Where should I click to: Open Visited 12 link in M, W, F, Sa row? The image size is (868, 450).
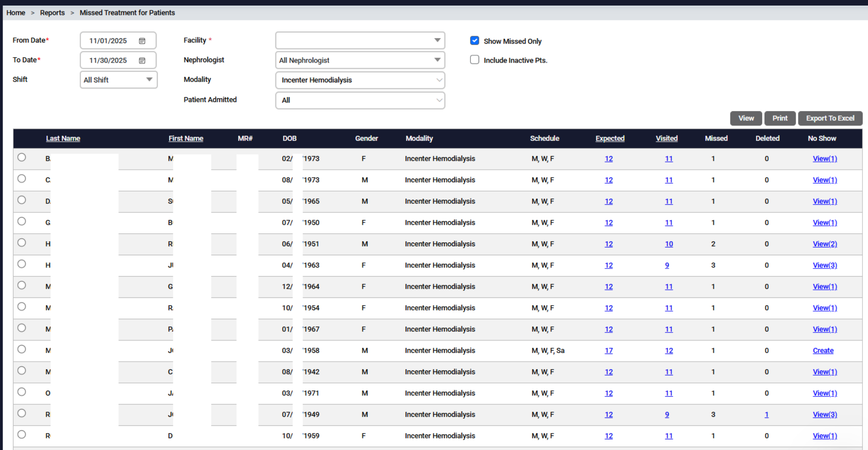(x=669, y=351)
